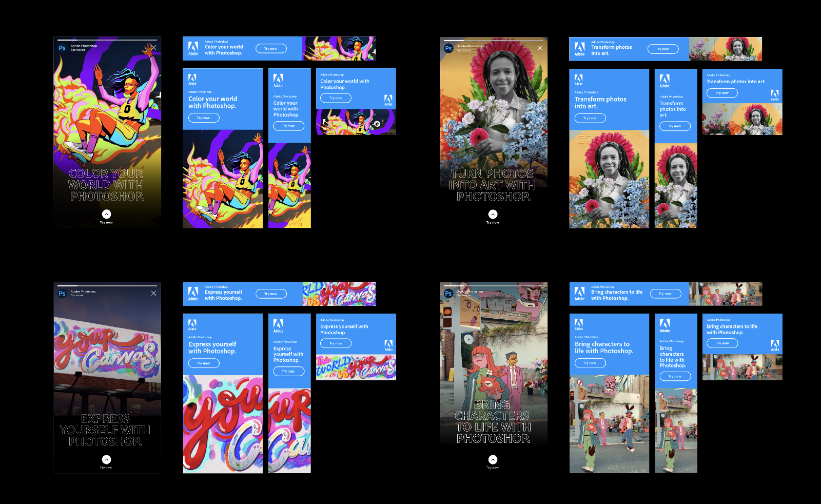Click the street characters image in the 'Bring characters' wide banner

[x=725, y=294]
